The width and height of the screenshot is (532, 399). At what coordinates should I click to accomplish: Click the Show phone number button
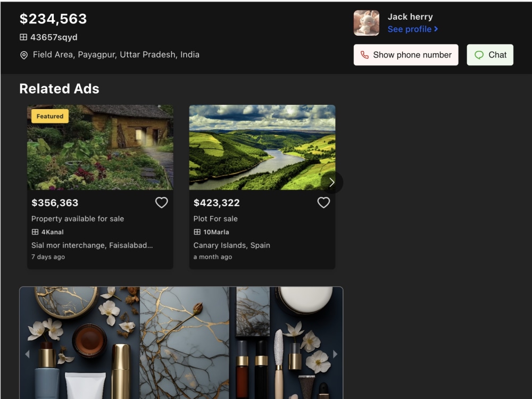[x=406, y=55]
